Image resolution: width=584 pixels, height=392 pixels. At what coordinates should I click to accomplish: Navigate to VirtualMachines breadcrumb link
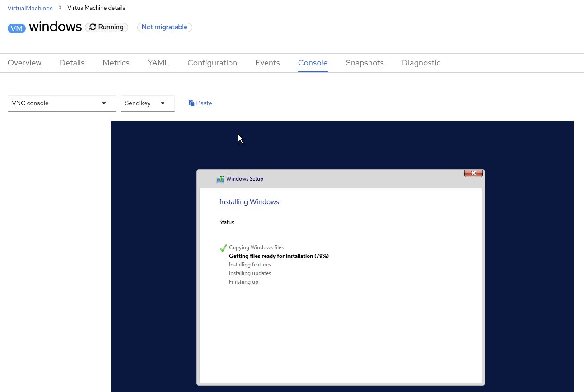(x=30, y=8)
